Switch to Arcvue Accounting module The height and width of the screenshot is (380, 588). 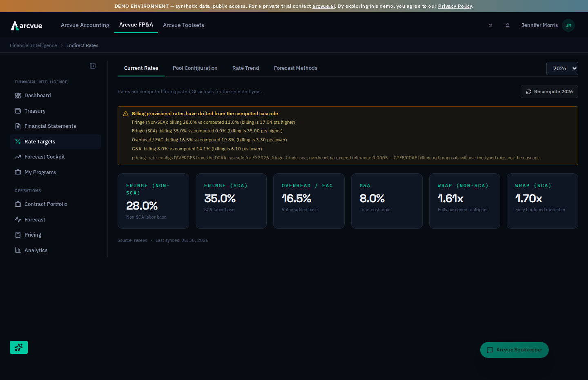click(x=85, y=25)
